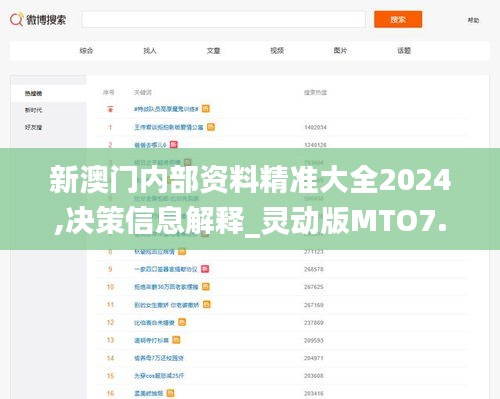Open the rank 12 hot search keyword
The height and width of the screenshot is (399, 500).
[154, 323]
